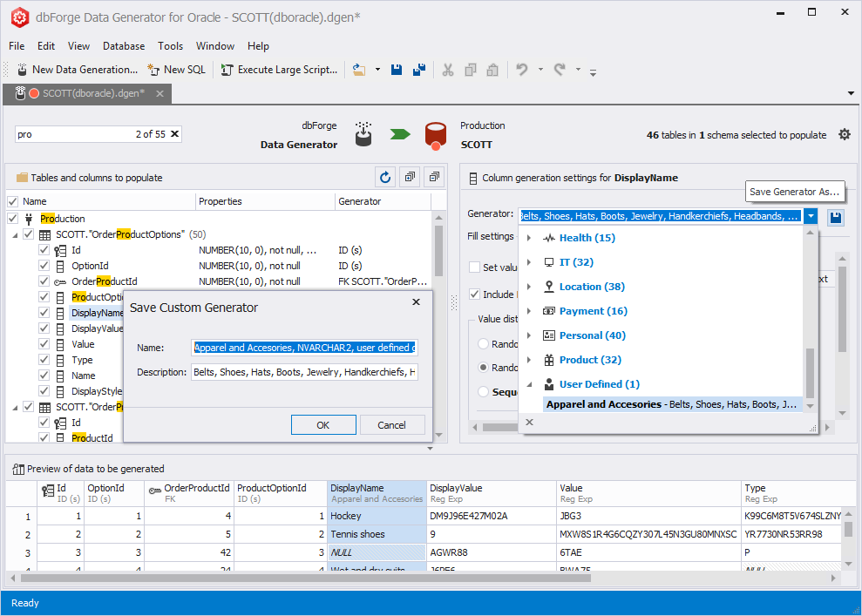The height and width of the screenshot is (616, 862).
Task: Open the Database menu
Action: (x=124, y=46)
